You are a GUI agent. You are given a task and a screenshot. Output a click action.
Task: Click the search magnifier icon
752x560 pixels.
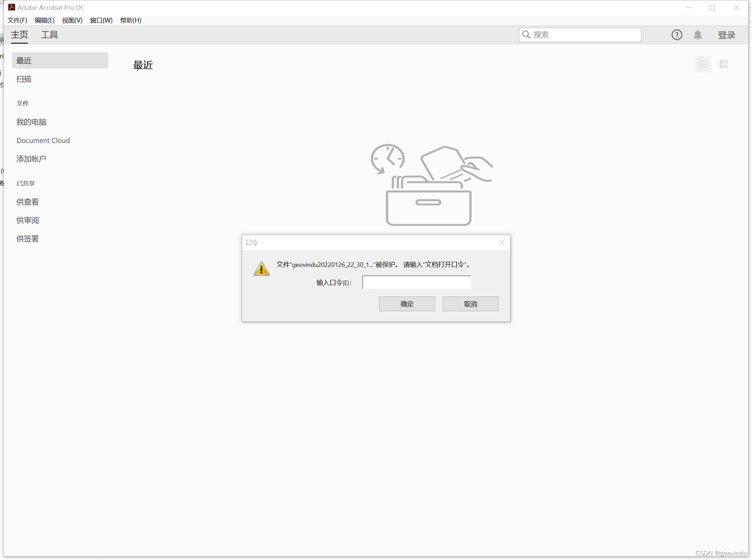pos(526,35)
